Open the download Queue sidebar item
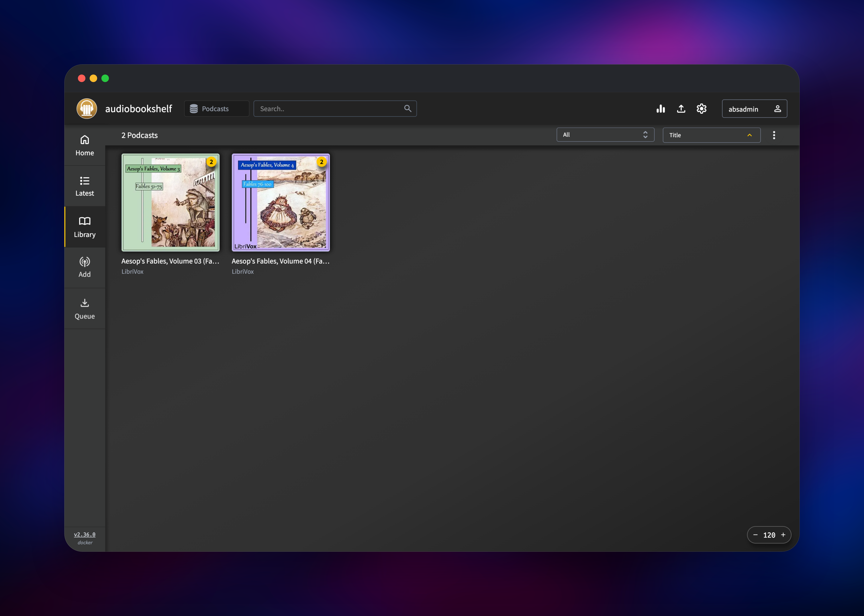Viewport: 864px width, 616px height. [85, 308]
